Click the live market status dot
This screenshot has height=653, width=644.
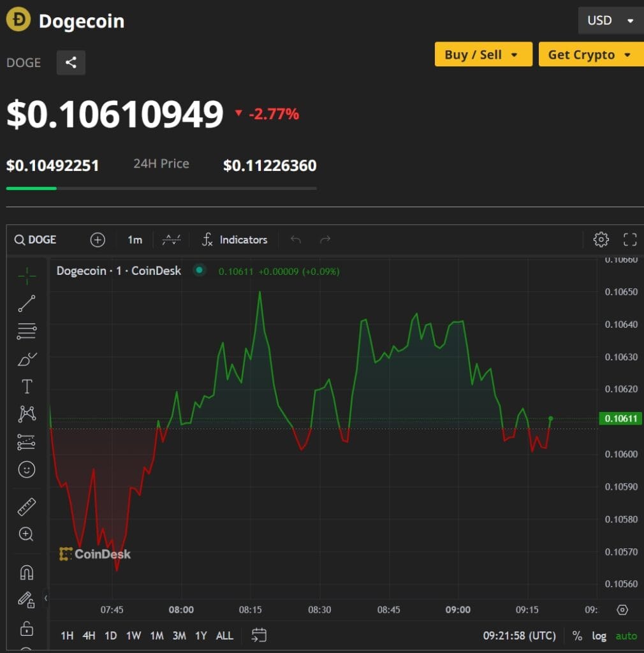(200, 270)
